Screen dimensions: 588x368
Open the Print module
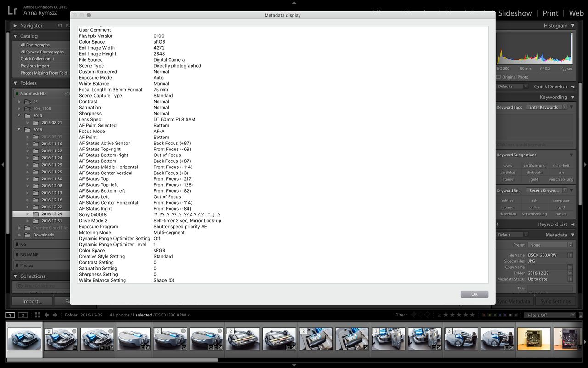tap(550, 13)
